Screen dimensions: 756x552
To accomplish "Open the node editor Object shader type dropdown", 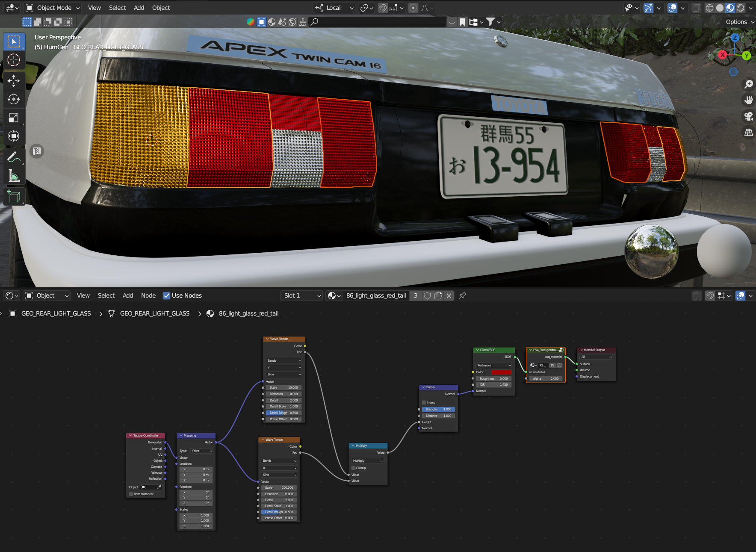I will click(x=47, y=295).
